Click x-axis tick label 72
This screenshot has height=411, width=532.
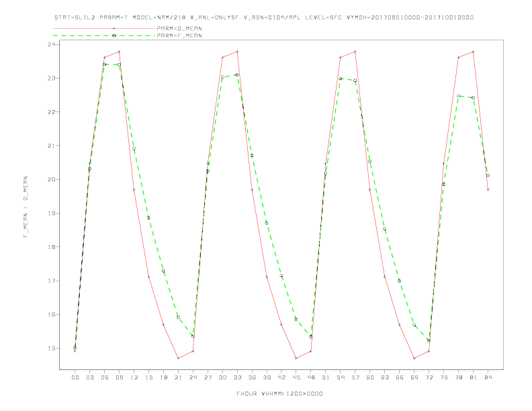(429, 377)
